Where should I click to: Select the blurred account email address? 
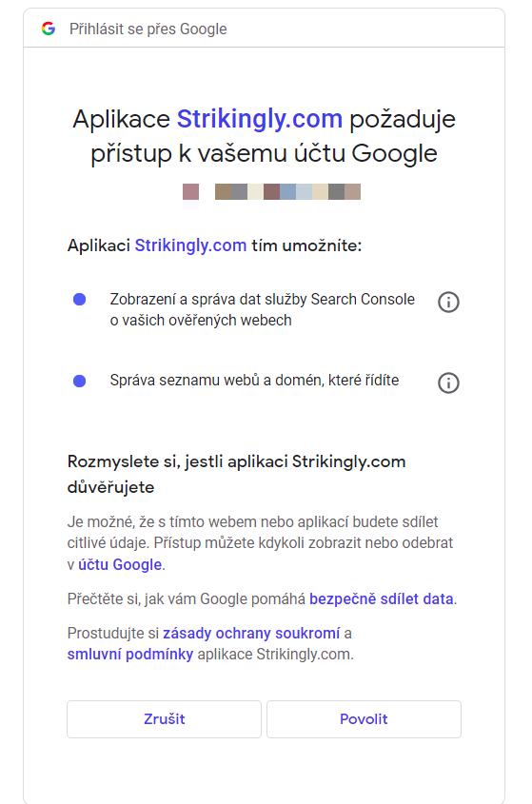[x=287, y=192]
